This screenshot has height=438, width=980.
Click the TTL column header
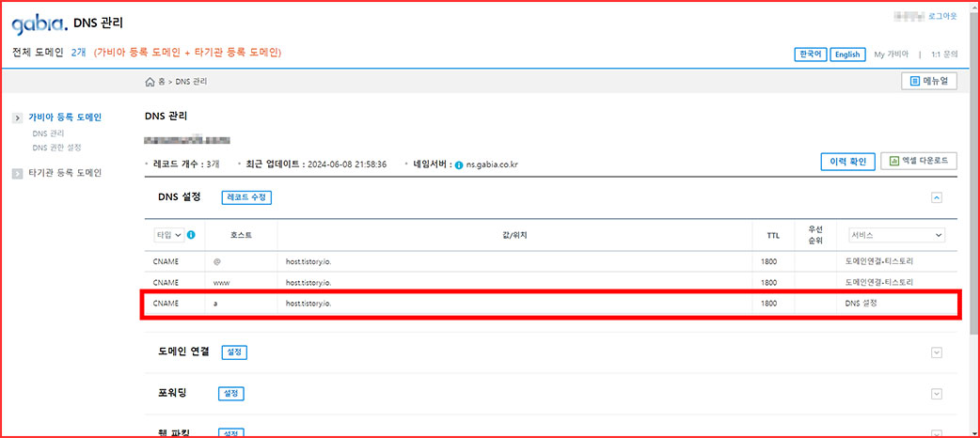[x=774, y=236]
